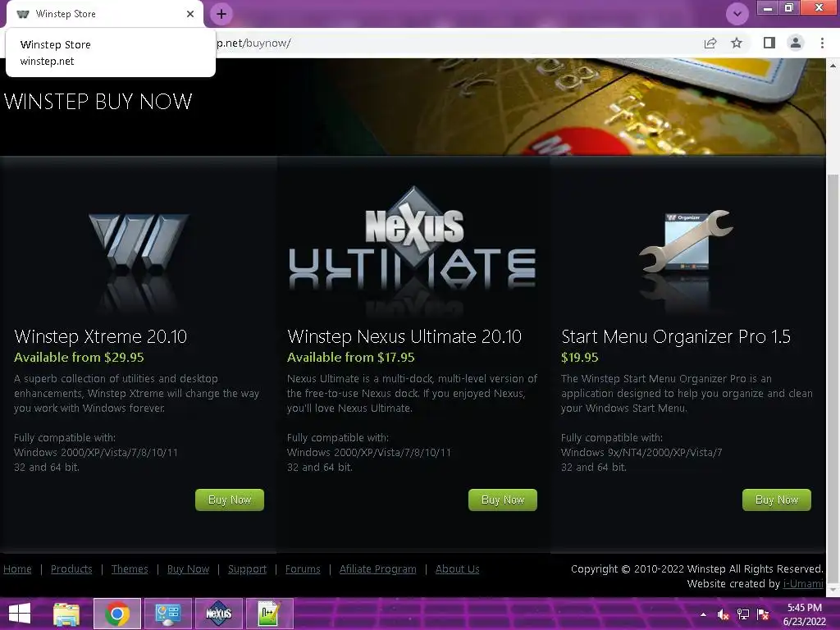
Task: Open the Control Panel taskbar icon
Action: 167,614
